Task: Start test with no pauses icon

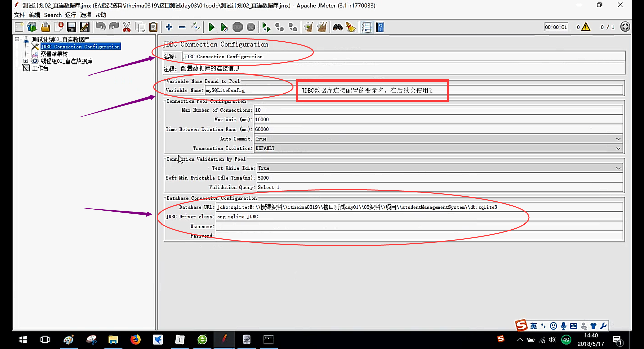Action: (x=224, y=27)
